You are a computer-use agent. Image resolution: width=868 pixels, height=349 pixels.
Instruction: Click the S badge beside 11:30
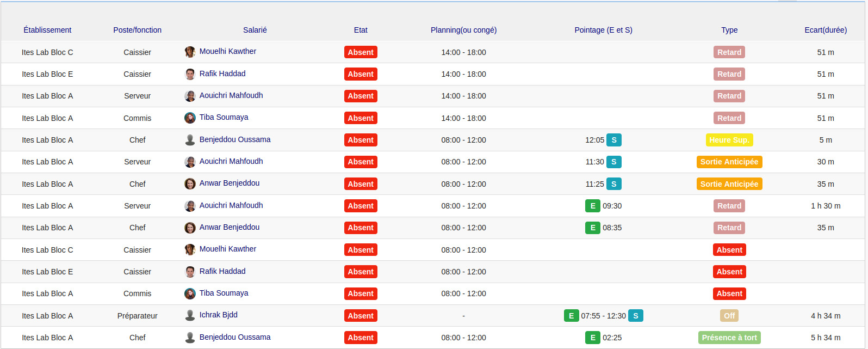click(614, 162)
